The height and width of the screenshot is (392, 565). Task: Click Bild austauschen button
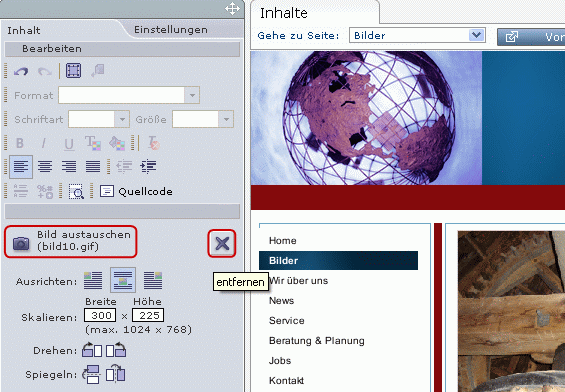tap(71, 241)
